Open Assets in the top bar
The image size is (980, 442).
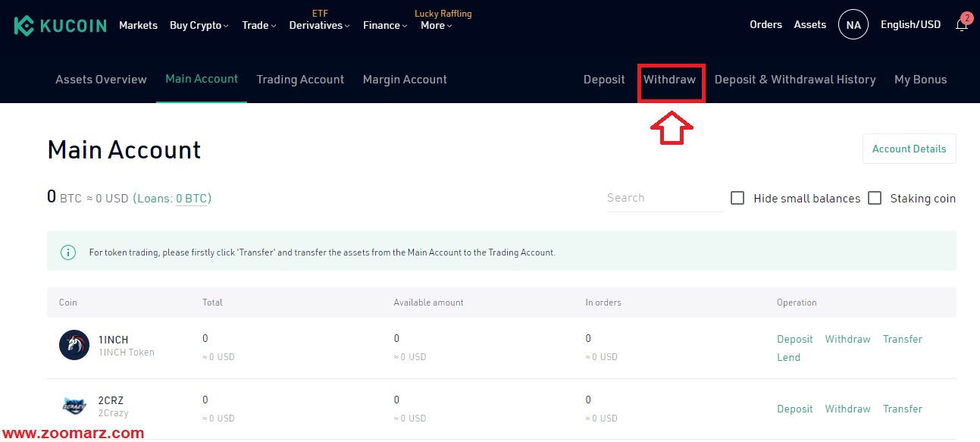(809, 25)
